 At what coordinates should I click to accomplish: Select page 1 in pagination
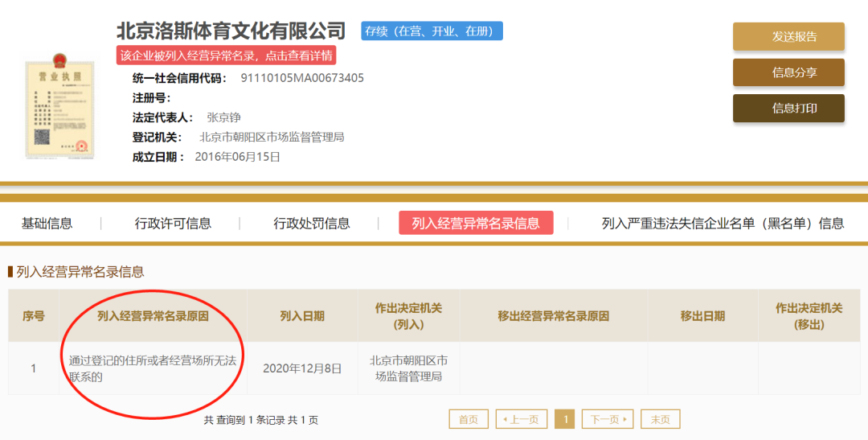coord(565,420)
